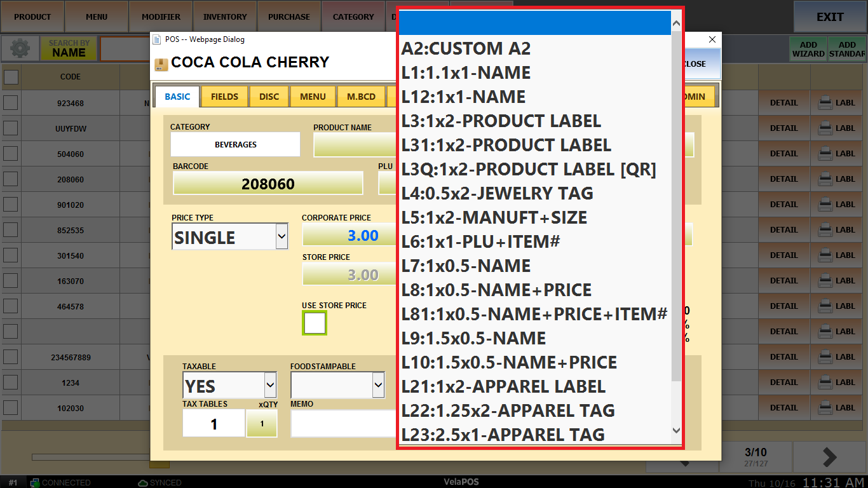
Task: Click the CONNECTED status icon
Action: [x=36, y=483]
